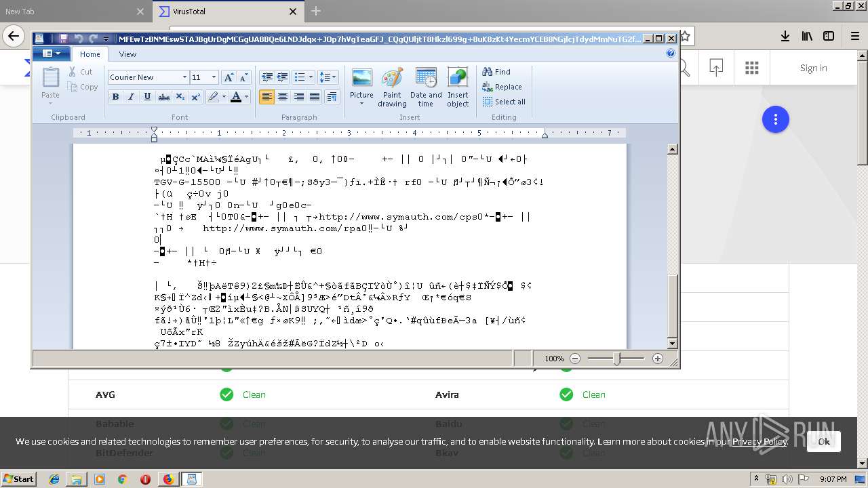Click the document scrollbar up arrow
The image size is (868, 488).
tap(673, 149)
